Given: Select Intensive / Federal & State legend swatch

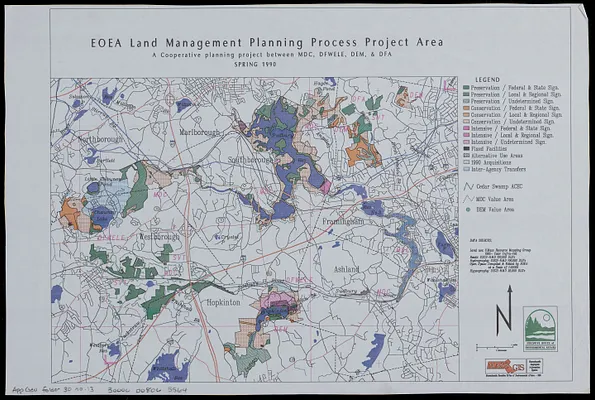Looking at the screenshot, I should (x=466, y=129).
